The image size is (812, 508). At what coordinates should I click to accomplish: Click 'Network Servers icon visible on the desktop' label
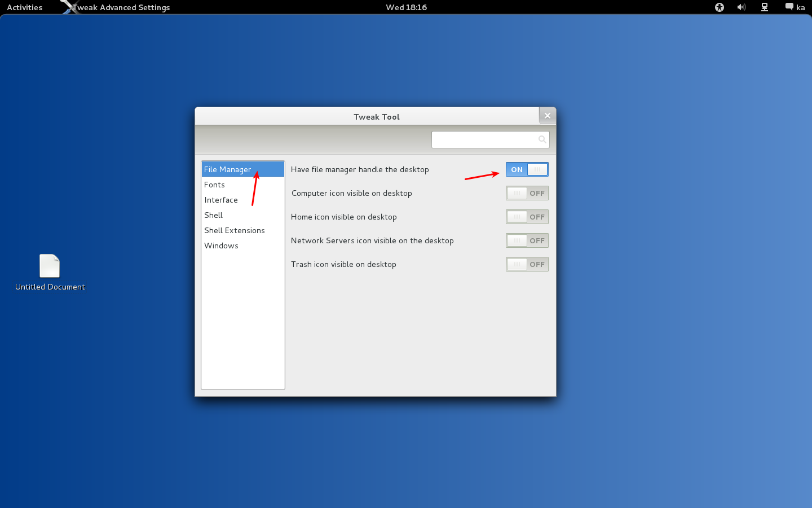coord(372,240)
